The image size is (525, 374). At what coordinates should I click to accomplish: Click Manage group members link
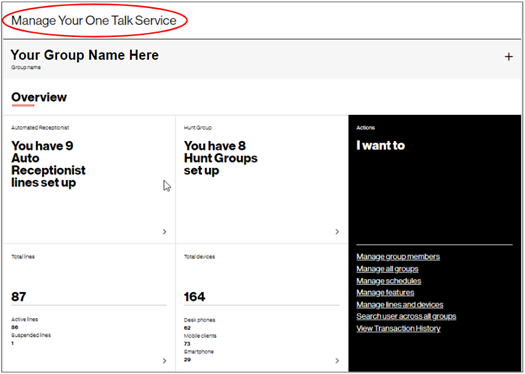[x=398, y=257]
